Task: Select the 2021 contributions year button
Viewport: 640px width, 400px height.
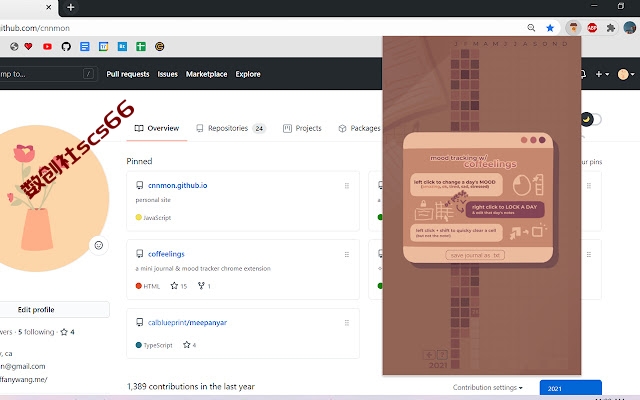Action: [x=571, y=388]
